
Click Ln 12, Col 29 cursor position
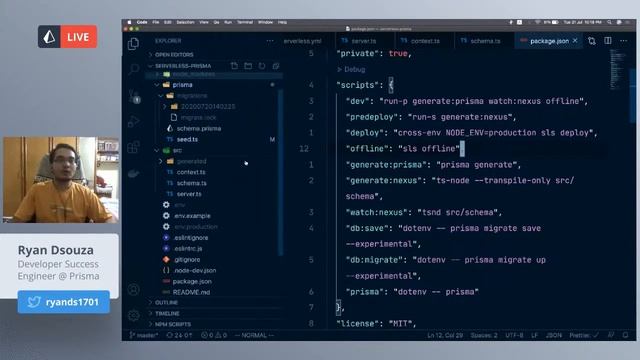[x=445, y=336]
